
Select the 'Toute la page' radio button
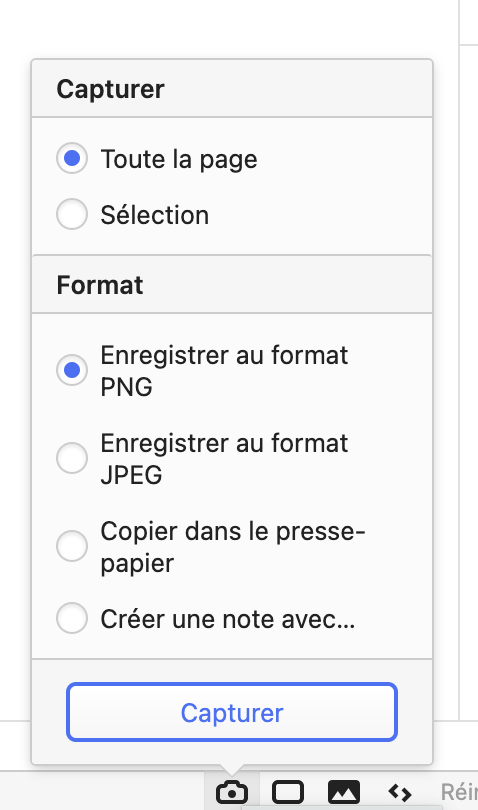[x=72, y=158]
